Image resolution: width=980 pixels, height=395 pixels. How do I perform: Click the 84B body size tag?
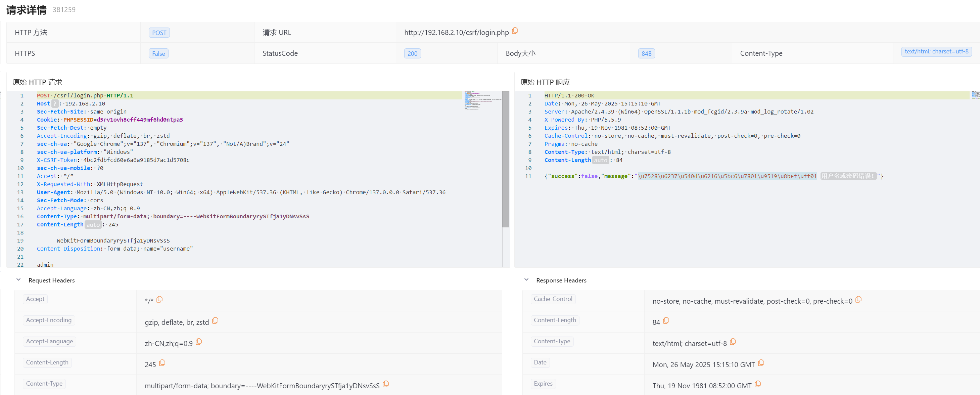646,54
